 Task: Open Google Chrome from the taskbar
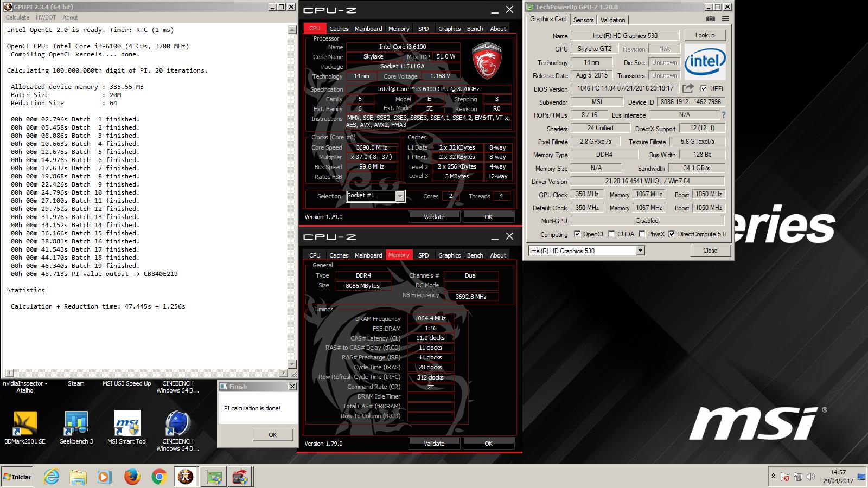coord(159,477)
